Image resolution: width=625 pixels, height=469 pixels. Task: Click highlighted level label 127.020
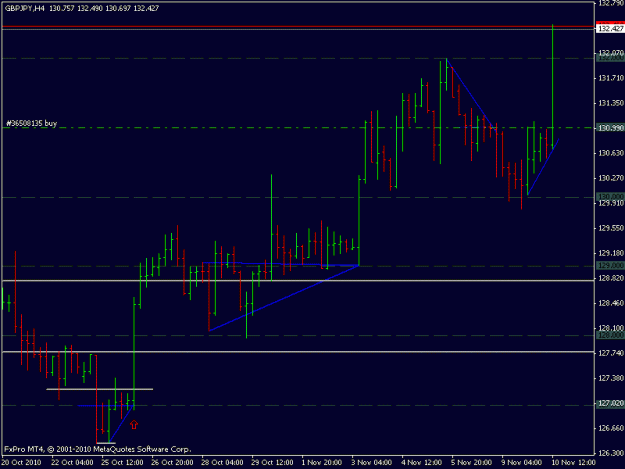point(610,403)
